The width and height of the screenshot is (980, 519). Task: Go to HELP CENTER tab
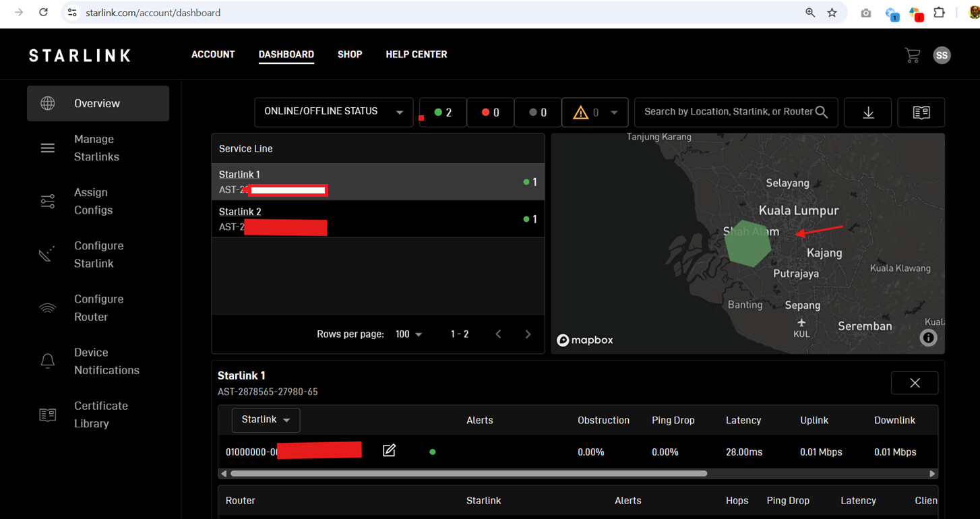(x=417, y=55)
